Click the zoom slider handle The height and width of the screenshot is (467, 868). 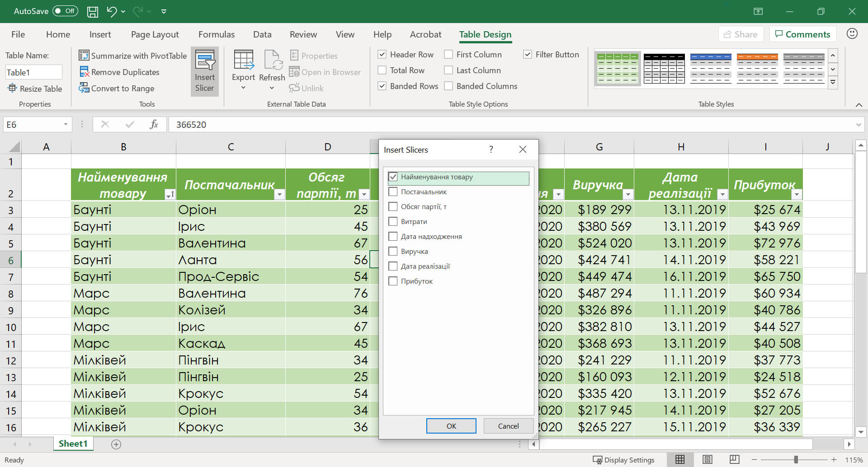click(796, 460)
